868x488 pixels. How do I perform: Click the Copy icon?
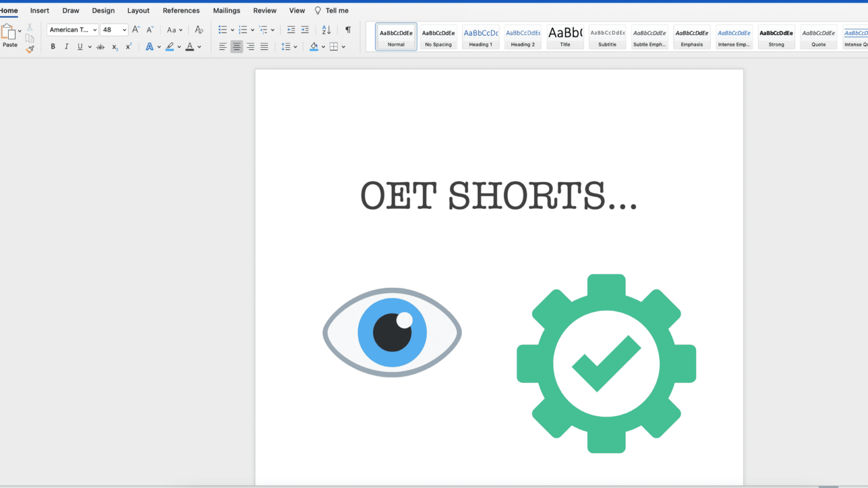[x=30, y=38]
